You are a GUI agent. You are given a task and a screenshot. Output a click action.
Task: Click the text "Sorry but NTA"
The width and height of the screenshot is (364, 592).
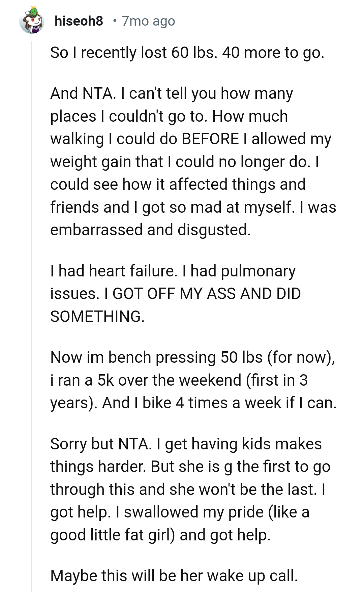tap(101, 444)
